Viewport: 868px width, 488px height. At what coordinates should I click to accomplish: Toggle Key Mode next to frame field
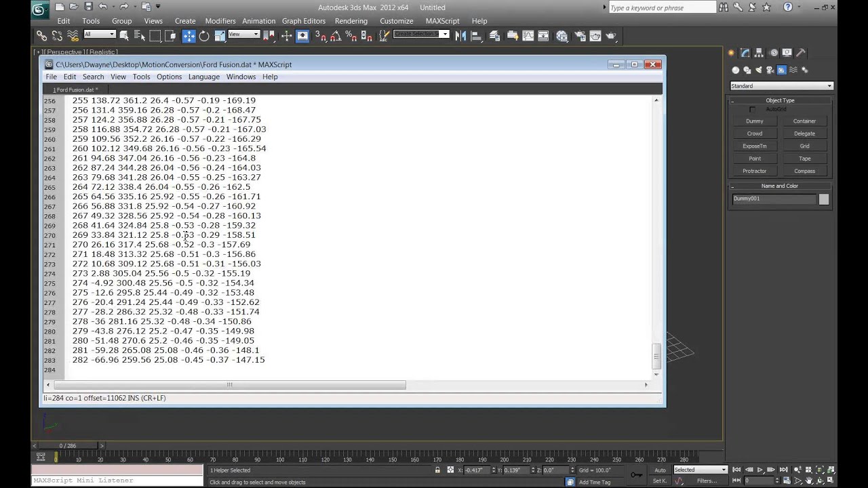point(736,481)
